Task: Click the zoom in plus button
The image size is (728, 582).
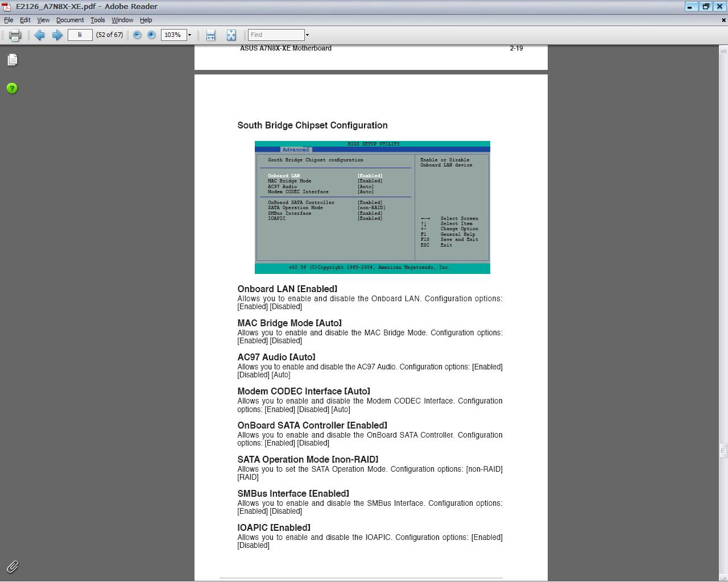Action: (151, 35)
